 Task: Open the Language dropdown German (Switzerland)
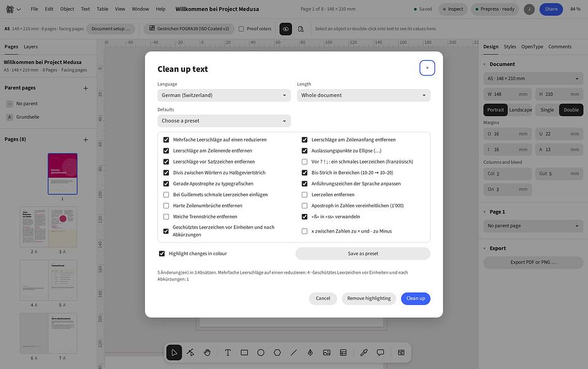point(224,95)
